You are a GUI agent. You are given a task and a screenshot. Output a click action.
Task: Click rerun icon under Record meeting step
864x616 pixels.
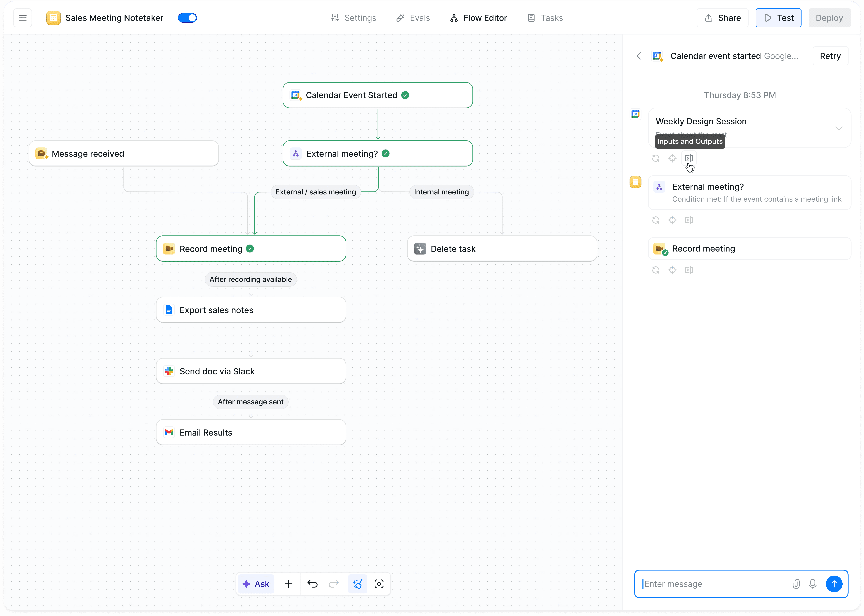coord(656,270)
